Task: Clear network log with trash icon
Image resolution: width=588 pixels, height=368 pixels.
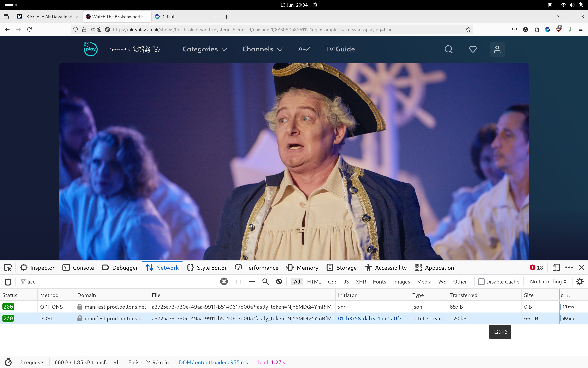Action: [x=8, y=282]
